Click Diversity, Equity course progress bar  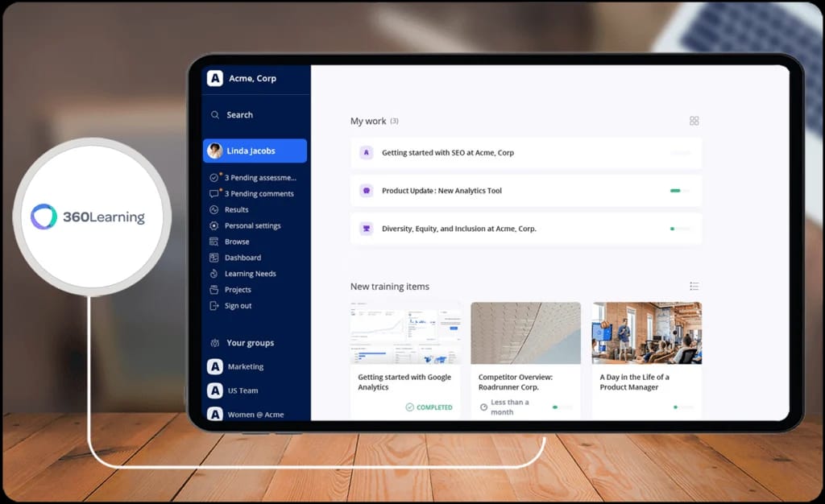[680, 229]
